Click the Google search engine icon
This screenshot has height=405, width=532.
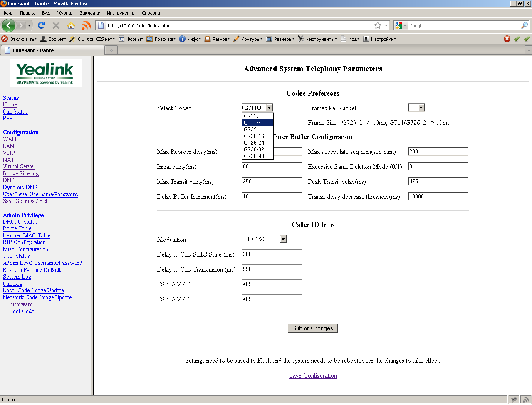[x=398, y=25]
